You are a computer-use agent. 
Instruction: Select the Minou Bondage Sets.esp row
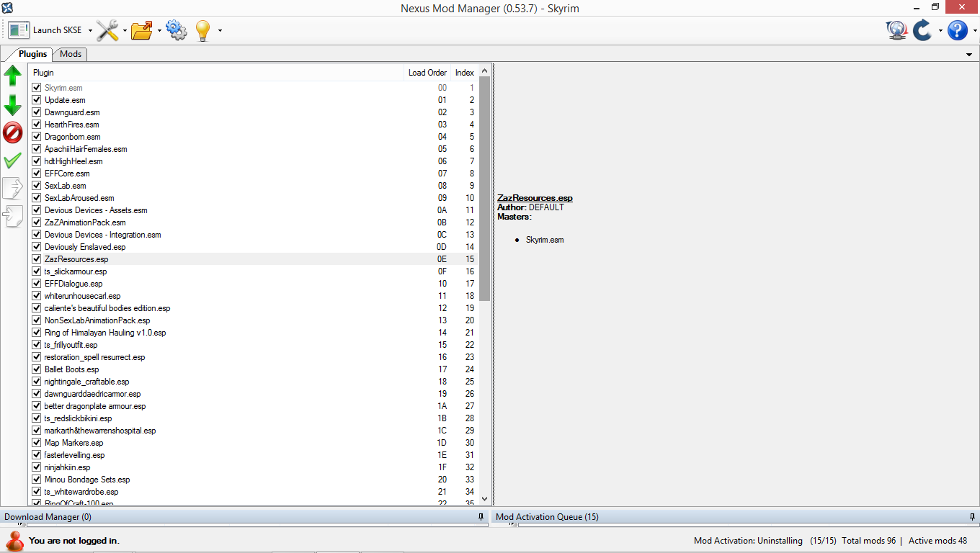[x=254, y=480]
